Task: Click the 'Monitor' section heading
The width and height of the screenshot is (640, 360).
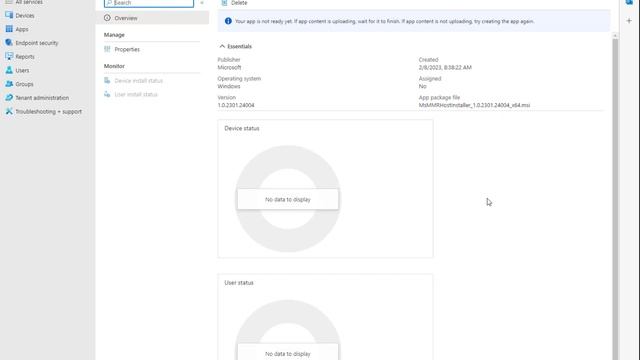Action: point(114,66)
